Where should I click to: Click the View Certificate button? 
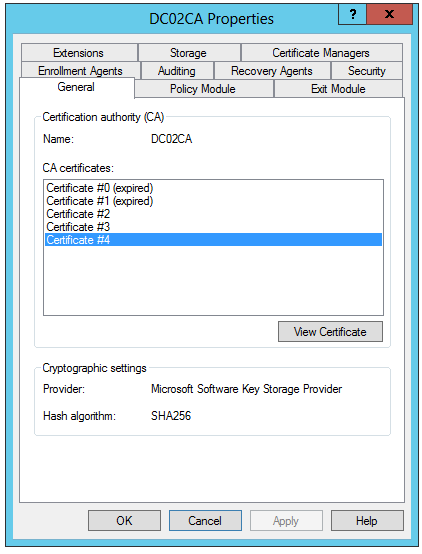[330, 331]
